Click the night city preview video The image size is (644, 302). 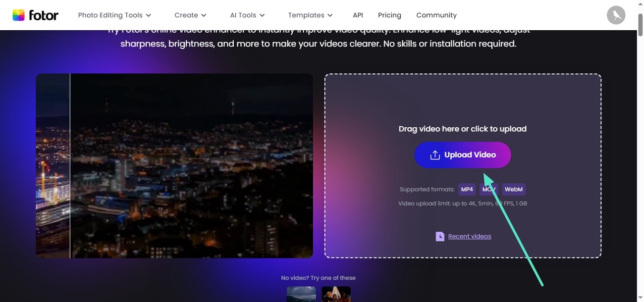(174, 166)
